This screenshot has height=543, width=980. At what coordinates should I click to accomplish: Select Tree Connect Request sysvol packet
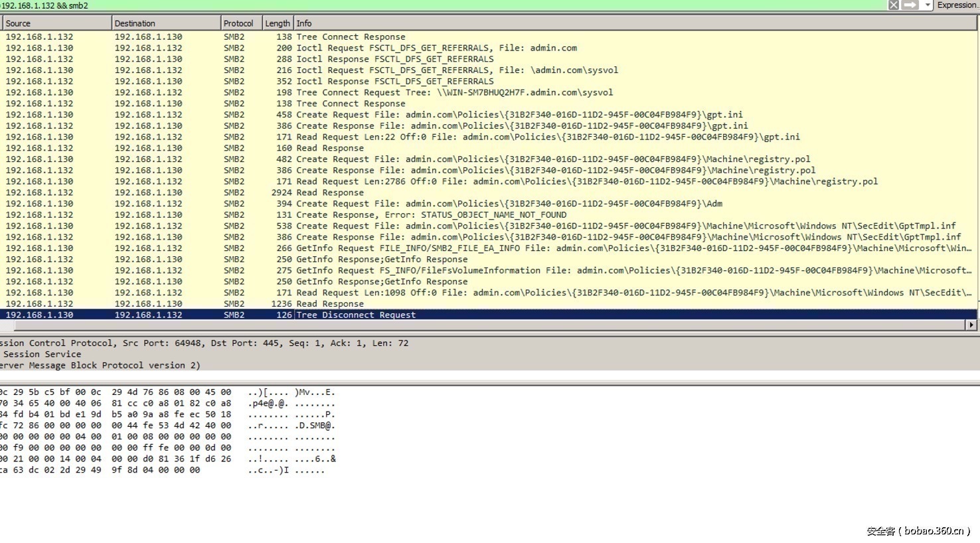(x=454, y=93)
